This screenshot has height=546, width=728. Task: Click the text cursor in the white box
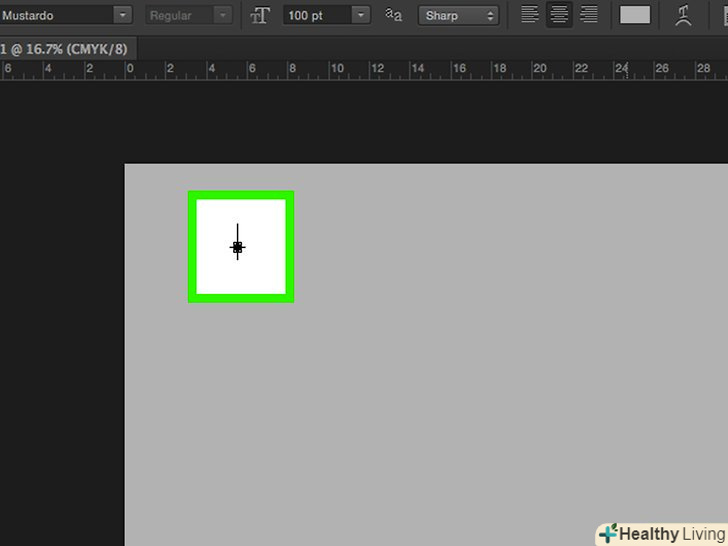(x=238, y=245)
